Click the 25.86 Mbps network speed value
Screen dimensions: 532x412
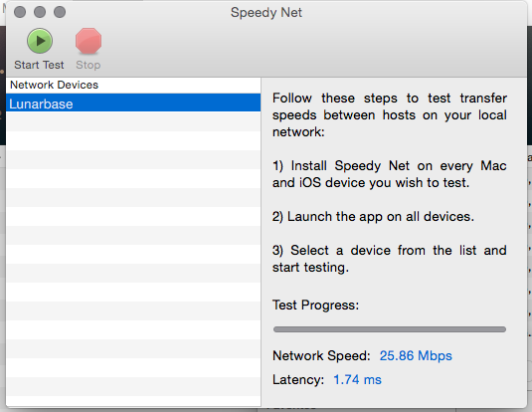click(416, 355)
